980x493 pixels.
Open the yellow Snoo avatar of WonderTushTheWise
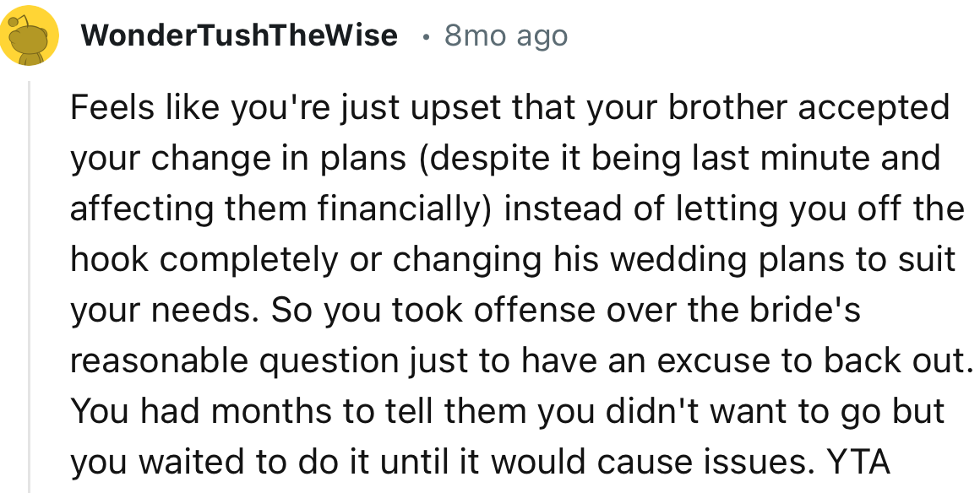[30, 36]
